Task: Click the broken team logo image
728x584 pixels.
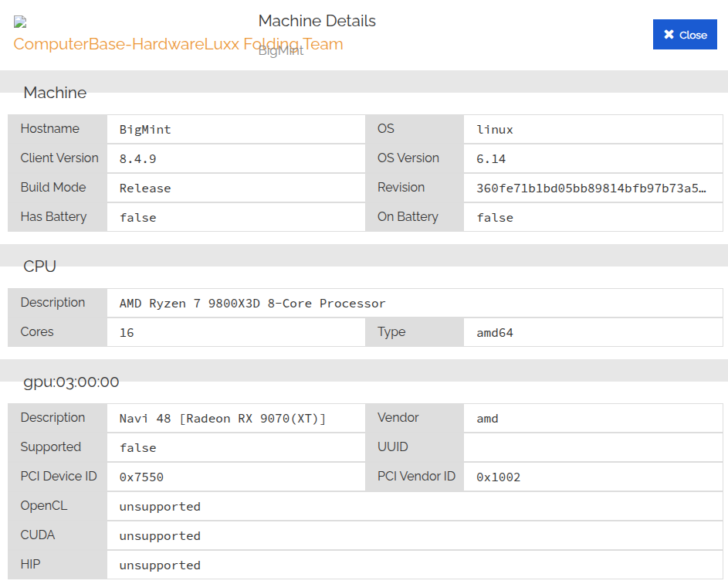Action: tap(20, 22)
